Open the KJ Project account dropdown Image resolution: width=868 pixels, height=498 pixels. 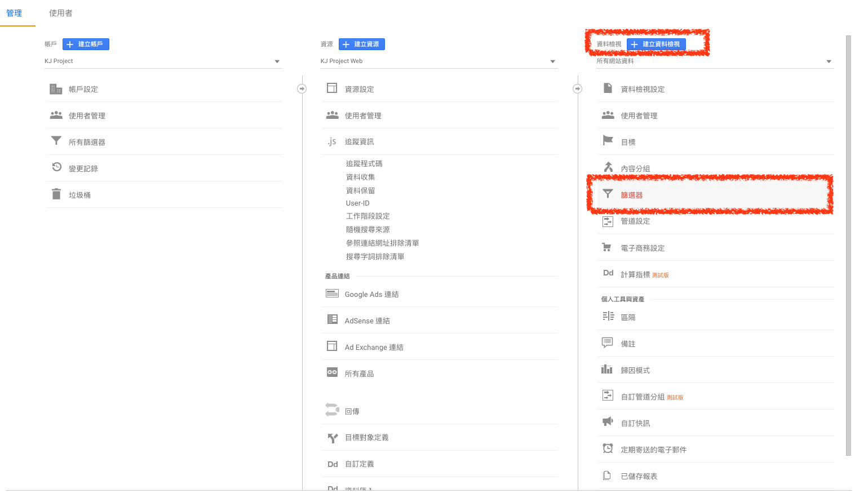163,61
